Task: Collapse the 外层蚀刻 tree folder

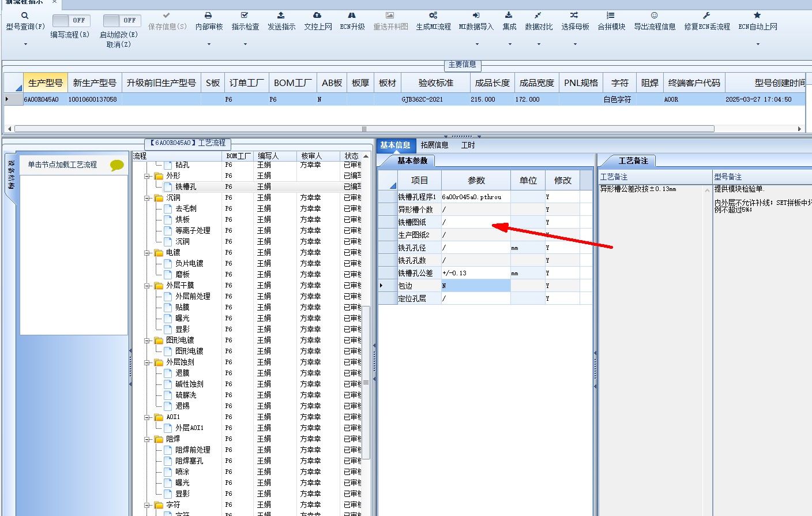Action: [148, 362]
